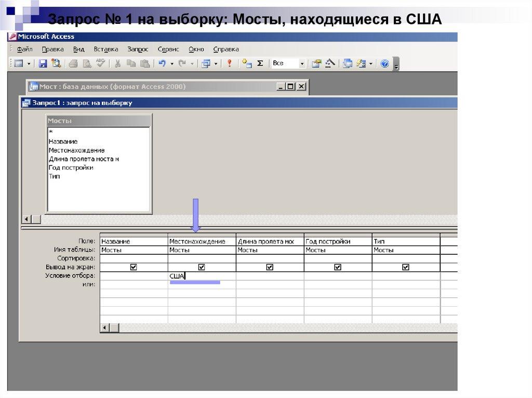532x398 pixels.
Task: Uncheck show box for Тип column
Action: tap(406, 267)
